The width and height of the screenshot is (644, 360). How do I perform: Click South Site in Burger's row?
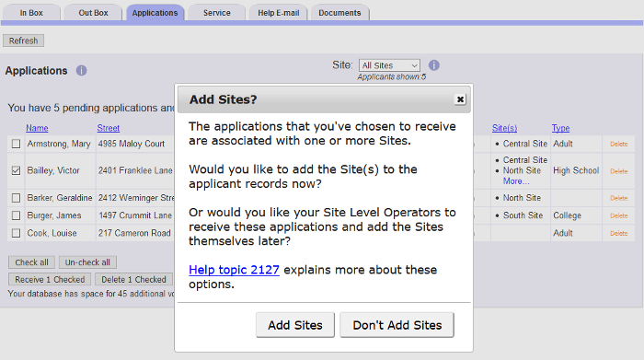(x=523, y=215)
